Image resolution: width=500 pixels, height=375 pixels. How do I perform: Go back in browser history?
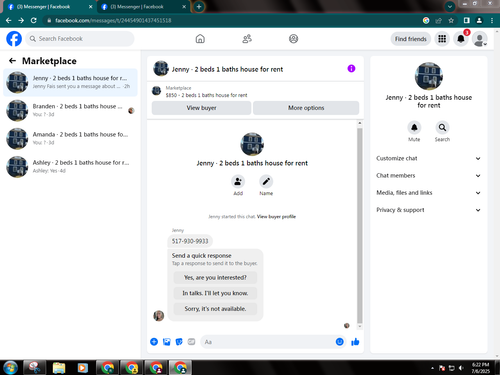[x=8, y=20]
